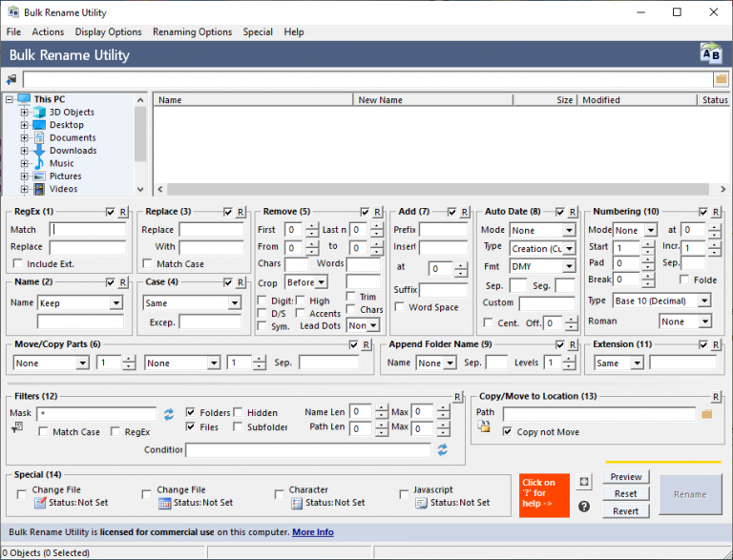Click the Javascript renaming status icon
Image resolution: width=733 pixels, height=560 pixels.
(x=421, y=503)
